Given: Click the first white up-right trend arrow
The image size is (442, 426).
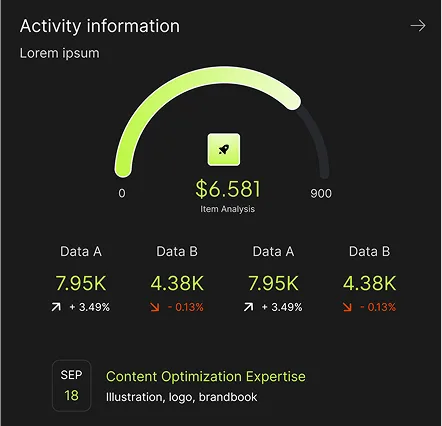Looking at the screenshot, I should (x=56, y=307).
